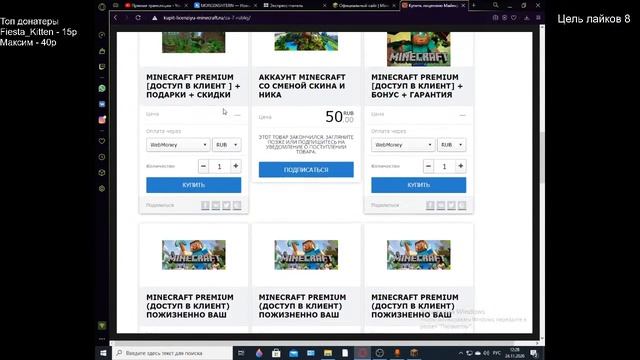Open АККАУНТ MINECRAFT СО СМЕНОЙ СКИНА title

pyautogui.click(x=302, y=86)
